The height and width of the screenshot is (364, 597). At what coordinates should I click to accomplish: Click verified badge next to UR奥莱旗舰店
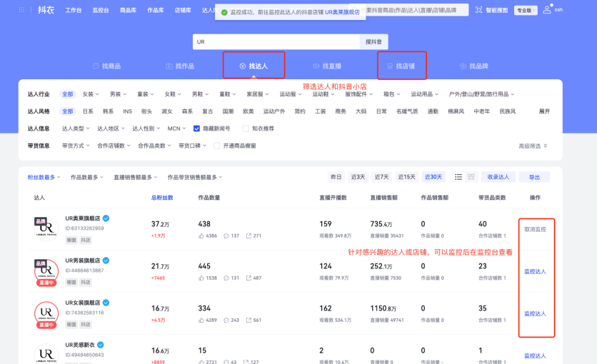pos(106,218)
